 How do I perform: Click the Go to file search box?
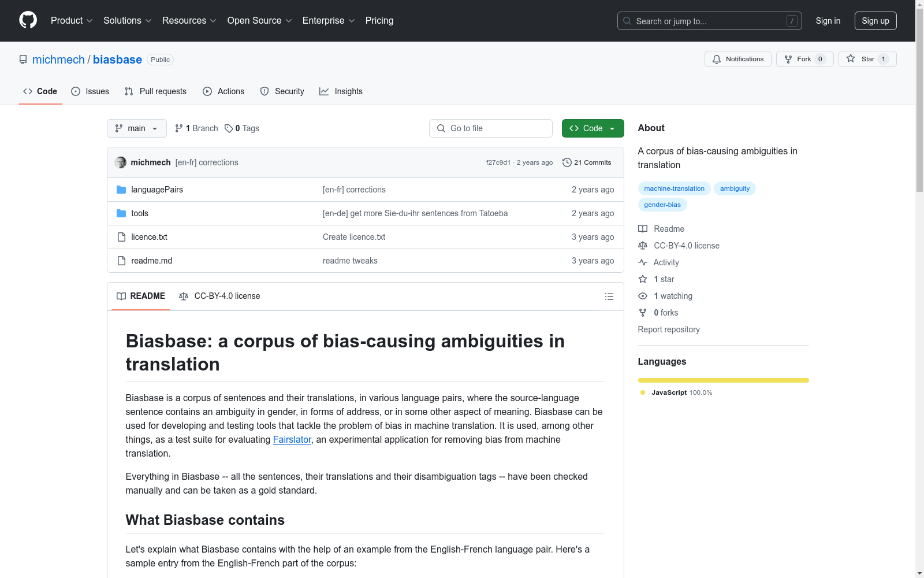click(491, 128)
